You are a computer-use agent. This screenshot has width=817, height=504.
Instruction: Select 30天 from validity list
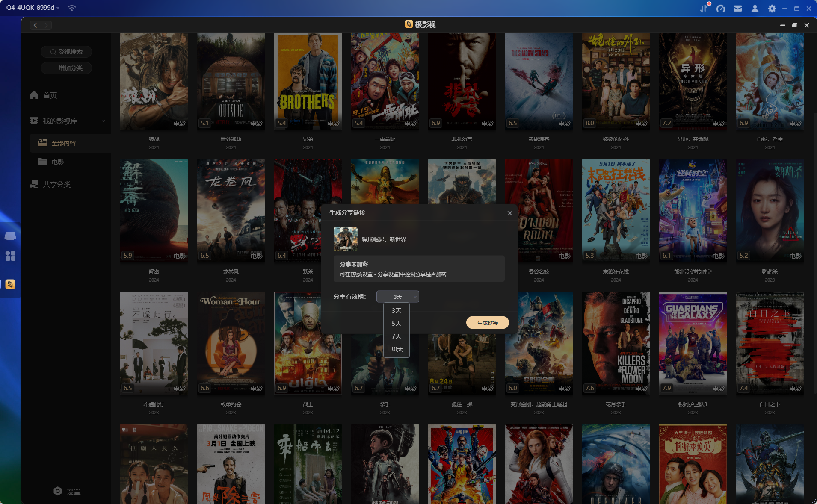click(397, 349)
